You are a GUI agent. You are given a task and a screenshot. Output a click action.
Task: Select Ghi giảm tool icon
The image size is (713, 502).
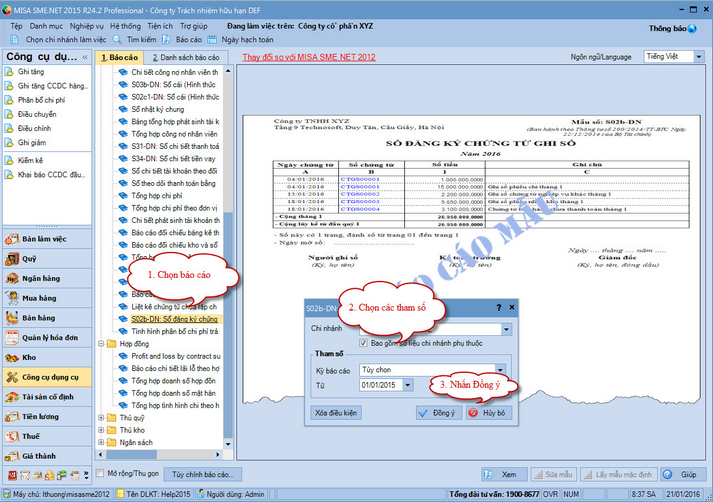[x=9, y=143]
